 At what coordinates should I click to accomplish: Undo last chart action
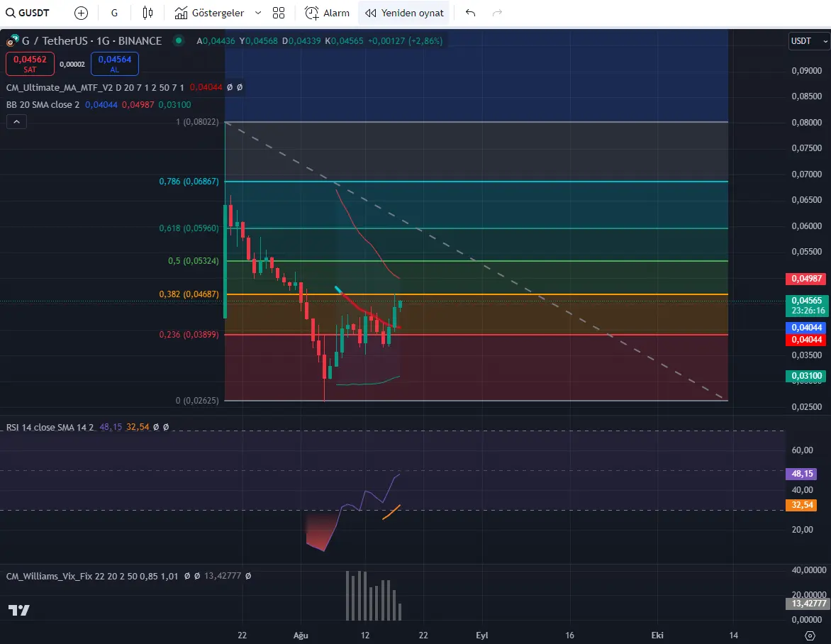(x=470, y=13)
